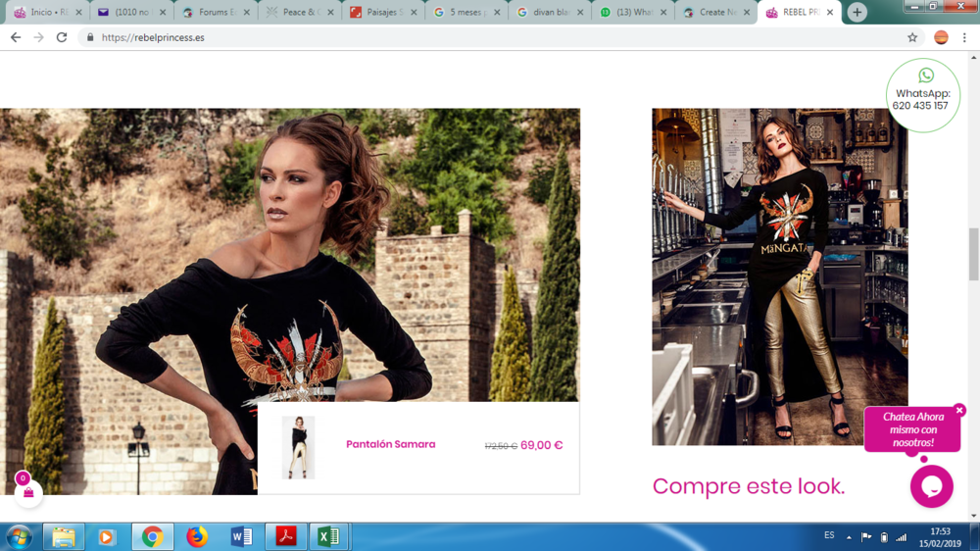Open Windows Media Player from taskbar
This screenshot has width=980, height=551.
coord(107,536)
